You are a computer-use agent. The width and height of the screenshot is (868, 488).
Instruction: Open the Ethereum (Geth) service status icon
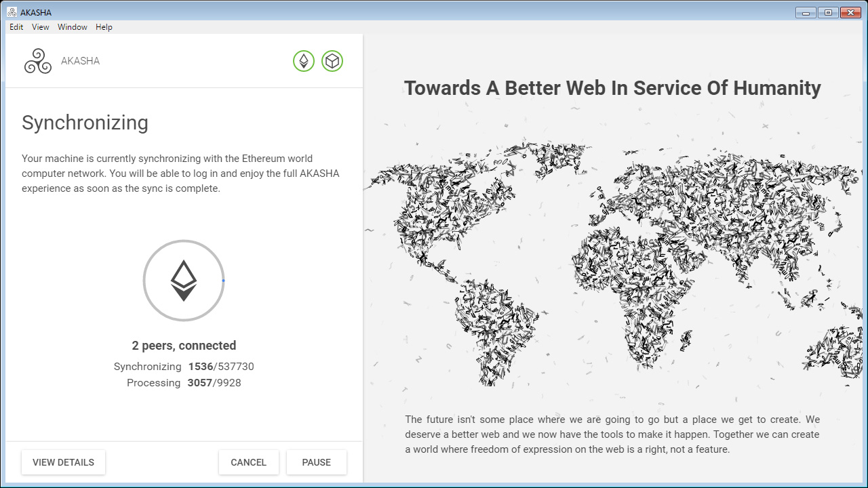point(304,61)
